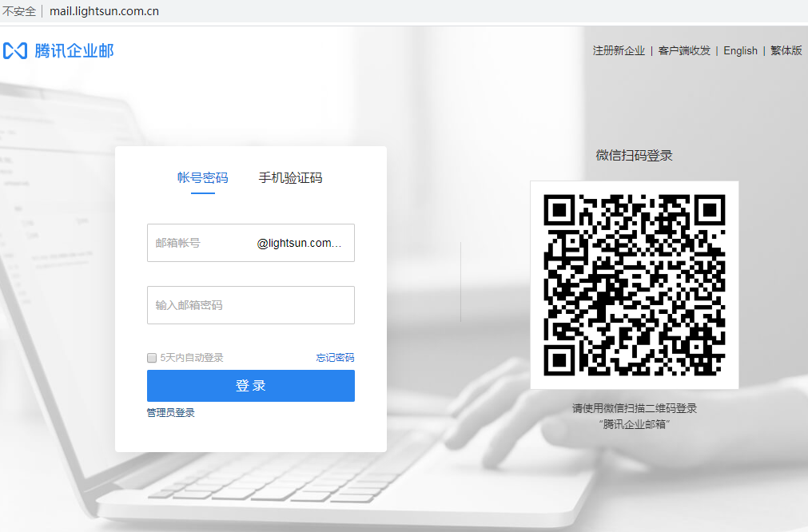Select the mail.lightsun.com.cn URL in address bar
This screenshot has width=808, height=532.
click(104, 11)
